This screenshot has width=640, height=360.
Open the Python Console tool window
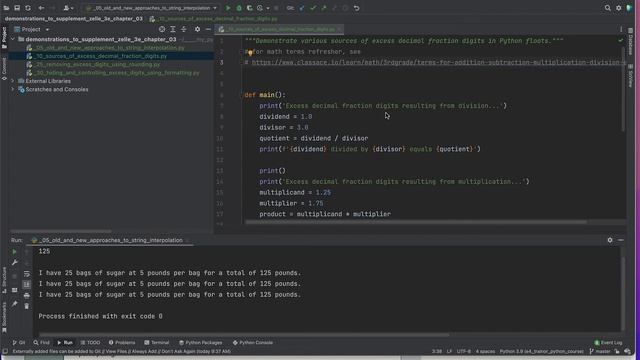(x=253, y=343)
